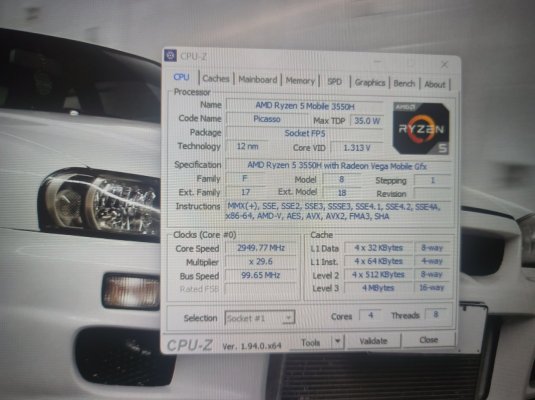This screenshot has height=400, width=535.
Task: Switch to the Caches tab
Action: tap(216, 78)
